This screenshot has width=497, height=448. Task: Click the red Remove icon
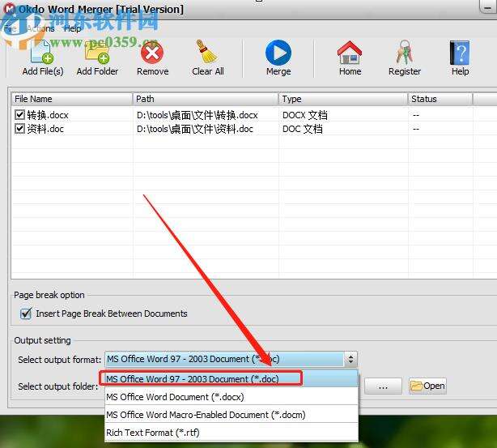[152, 53]
